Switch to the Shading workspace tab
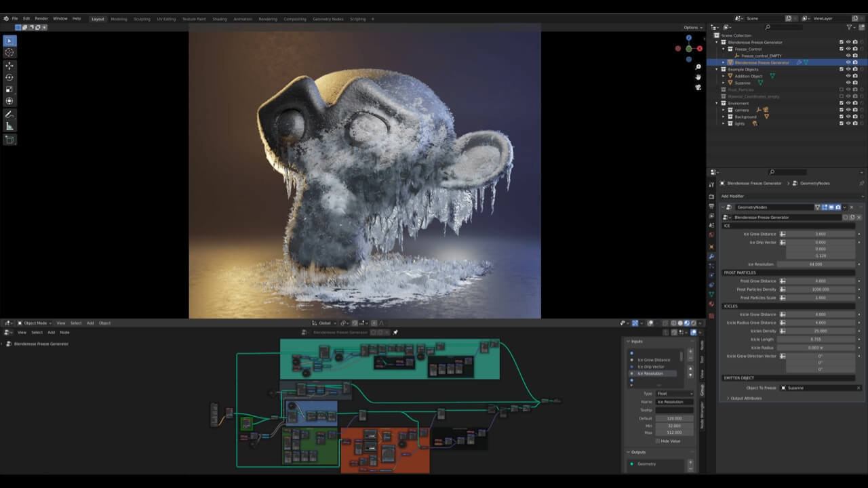 pos(220,19)
